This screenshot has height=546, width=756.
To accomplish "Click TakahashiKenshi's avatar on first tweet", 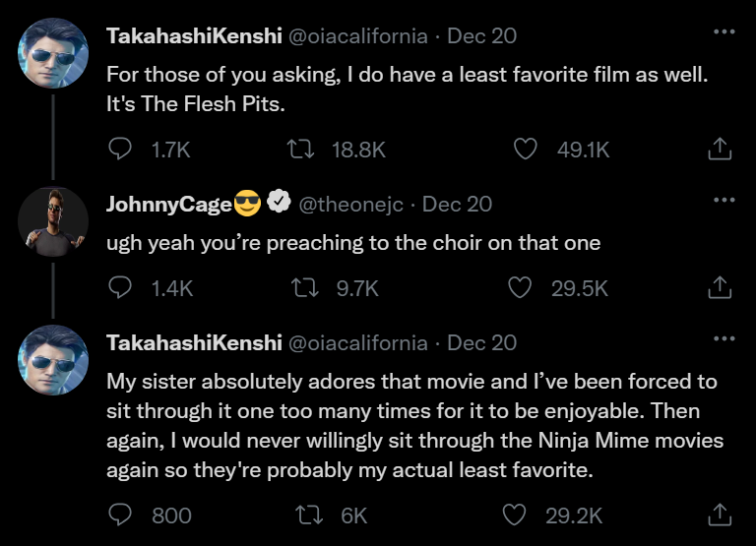I will [x=53, y=53].
